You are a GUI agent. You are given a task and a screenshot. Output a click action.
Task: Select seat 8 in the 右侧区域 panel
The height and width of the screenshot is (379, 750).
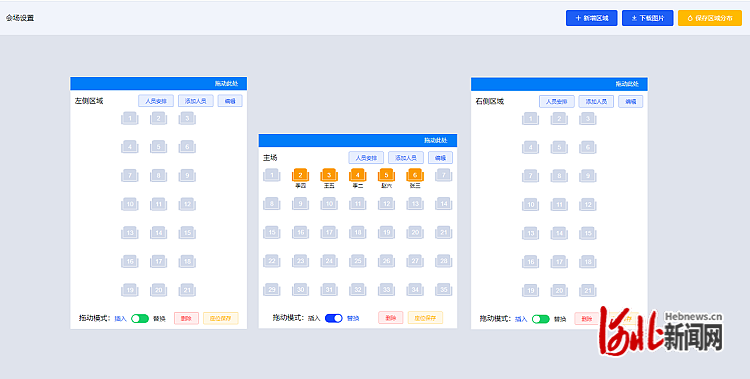coord(559,176)
